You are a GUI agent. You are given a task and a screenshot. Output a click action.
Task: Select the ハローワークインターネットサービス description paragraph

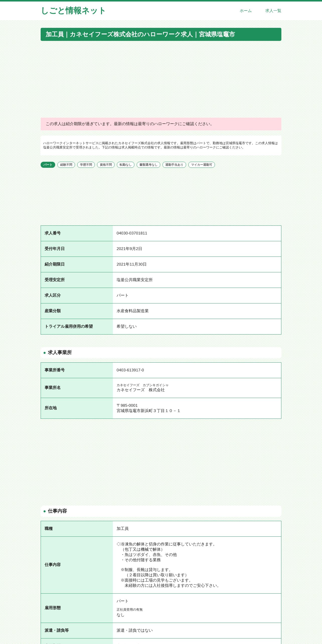[x=161, y=145]
